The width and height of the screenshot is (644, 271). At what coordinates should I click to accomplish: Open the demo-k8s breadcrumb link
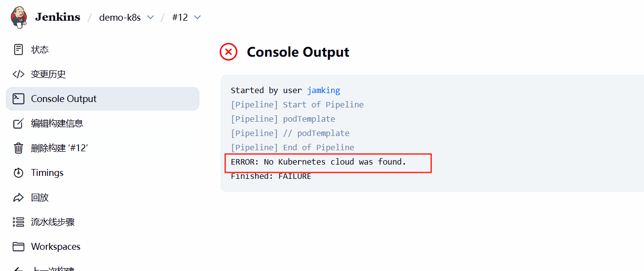tap(120, 17)
